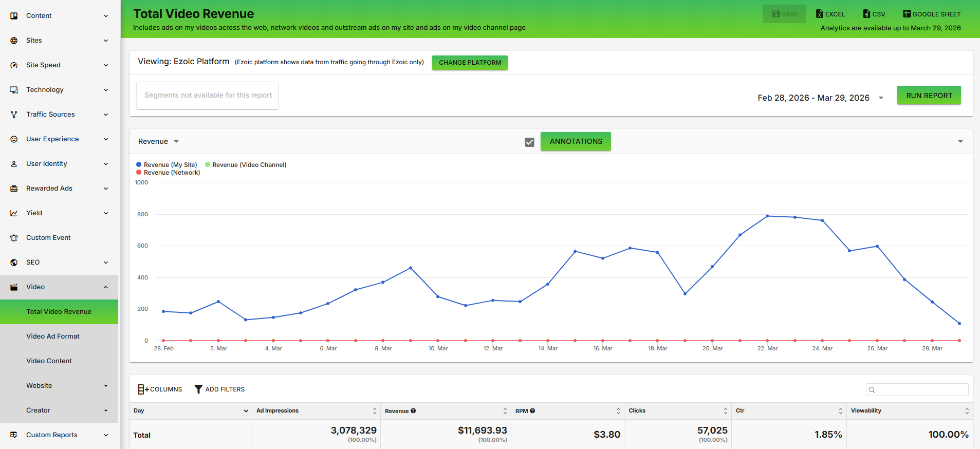
Task: Export report using the Excel icon
Action: (820, 14)
